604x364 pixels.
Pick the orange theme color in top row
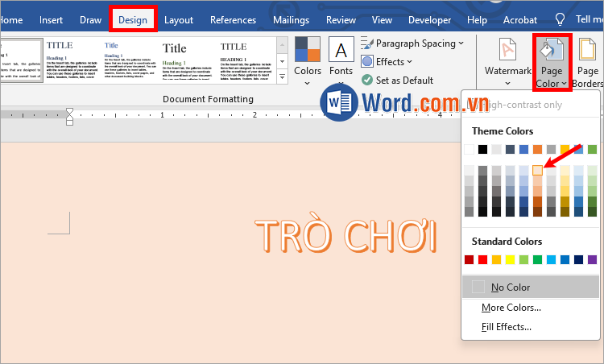[537, 149]
